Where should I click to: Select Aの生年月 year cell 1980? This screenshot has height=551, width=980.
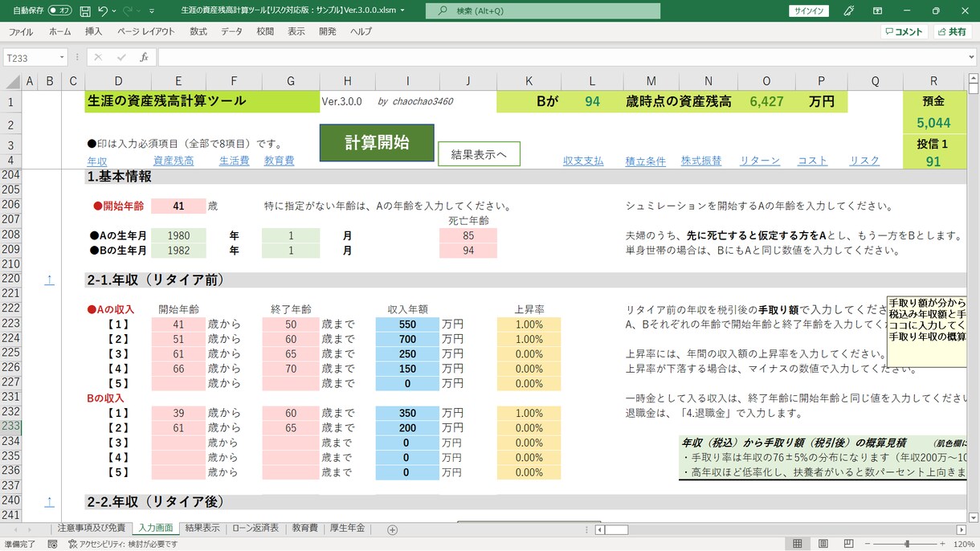[178, 236]
